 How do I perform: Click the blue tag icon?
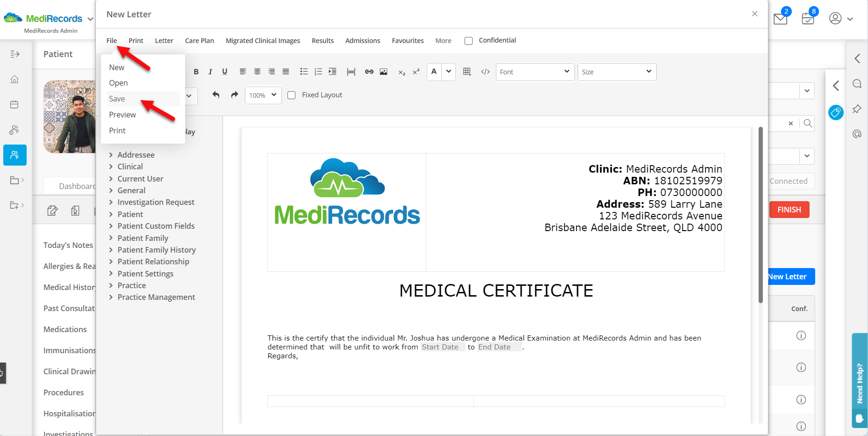[x=836, y=112]
